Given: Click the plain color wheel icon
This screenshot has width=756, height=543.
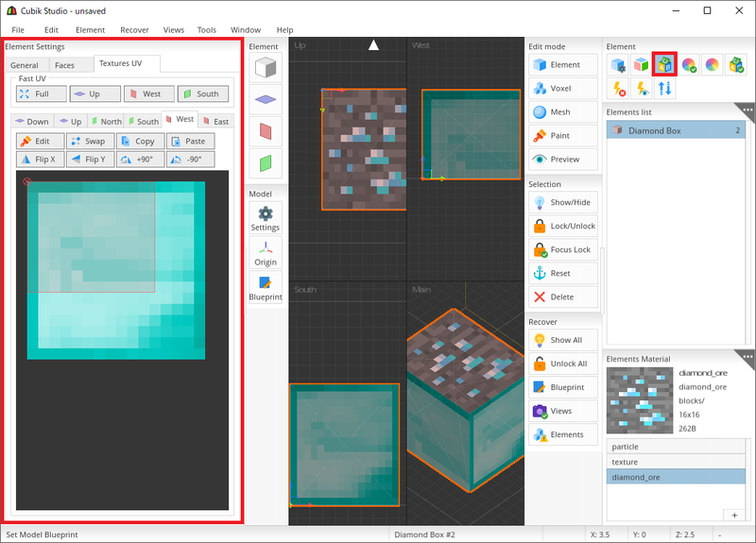Looking at the screenshot, I should tap(713, 64).
